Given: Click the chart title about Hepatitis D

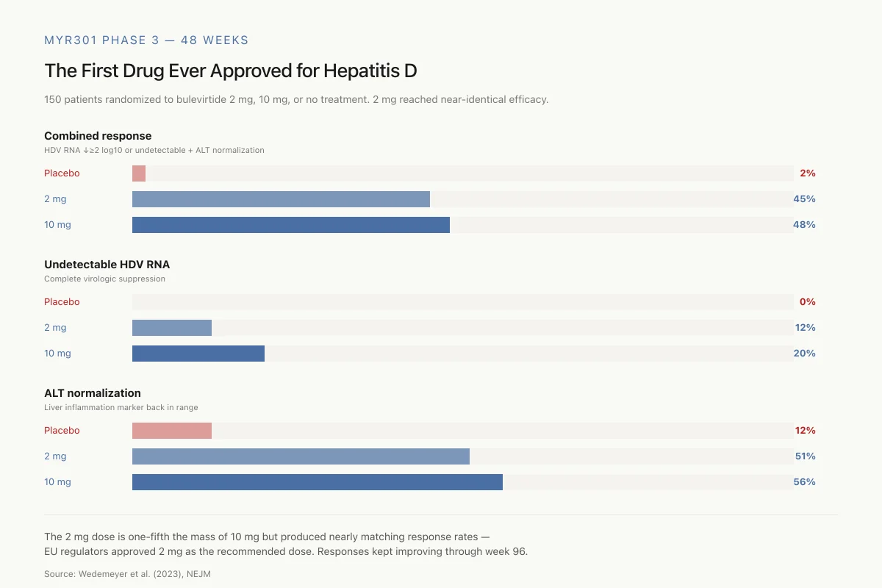Looking at the screenshot, I should (x=231, y=71).
